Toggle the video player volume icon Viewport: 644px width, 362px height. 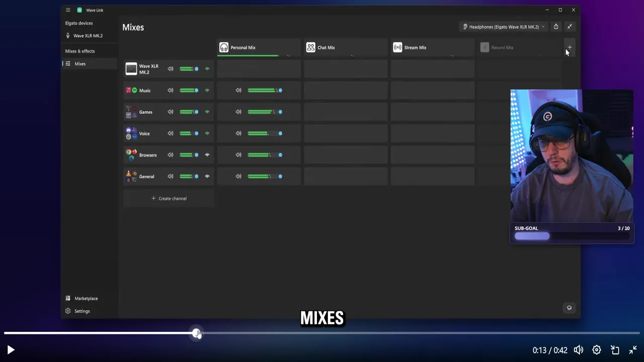coord(579,350)
